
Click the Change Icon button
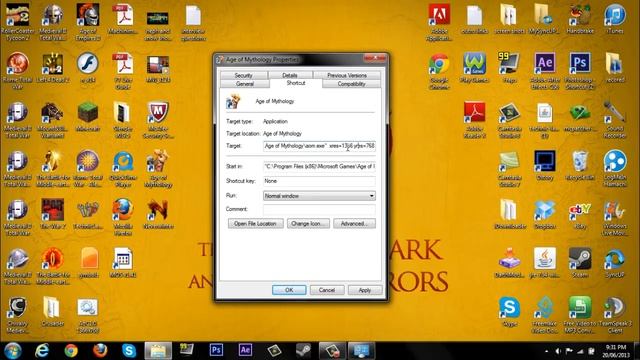point(308,224)
